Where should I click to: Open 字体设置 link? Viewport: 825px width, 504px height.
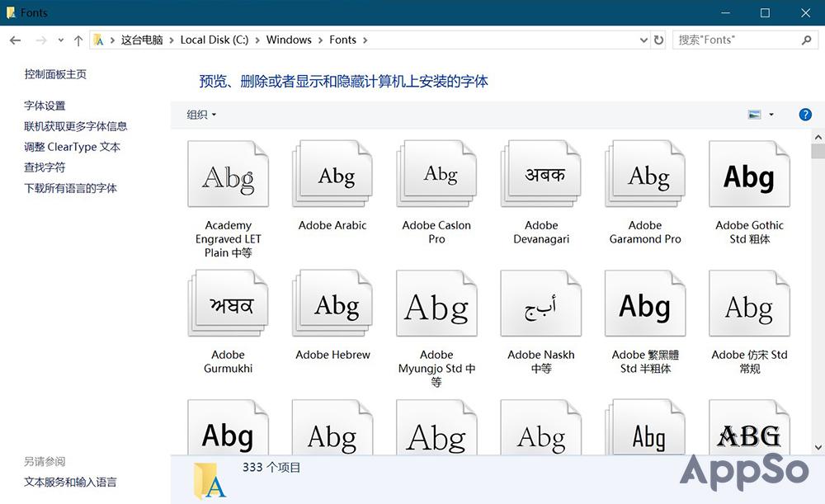coord(45,106)
